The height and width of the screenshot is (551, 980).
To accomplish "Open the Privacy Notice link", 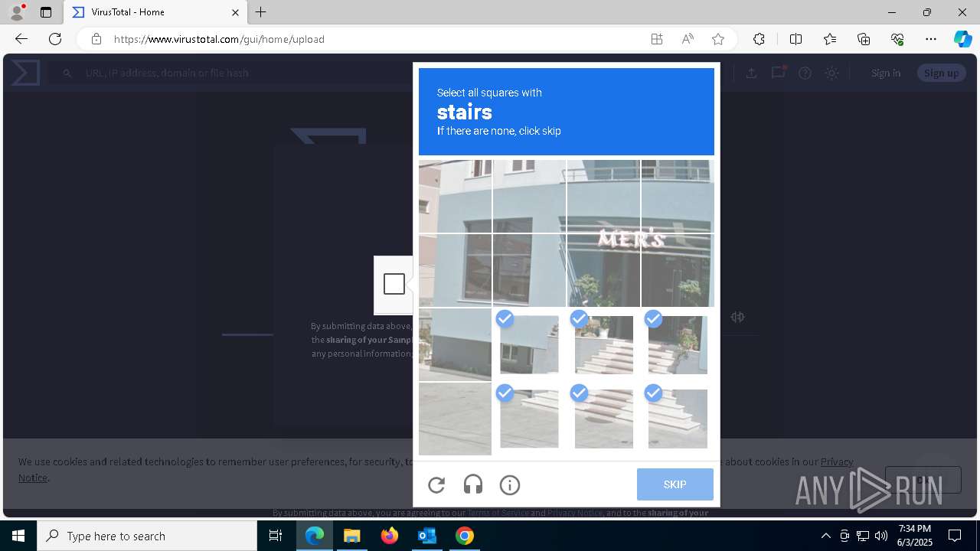I will pos(837,461).
